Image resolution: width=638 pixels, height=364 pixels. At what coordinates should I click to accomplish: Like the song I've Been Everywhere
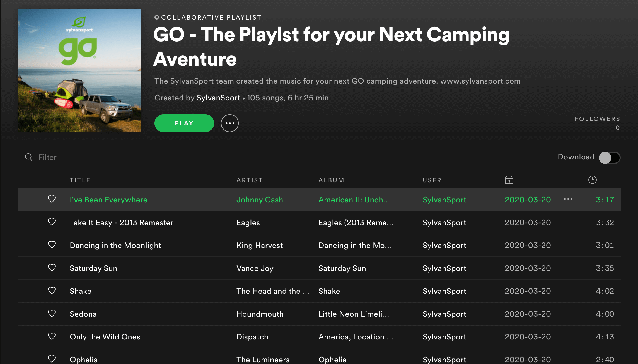coord(52,199)
